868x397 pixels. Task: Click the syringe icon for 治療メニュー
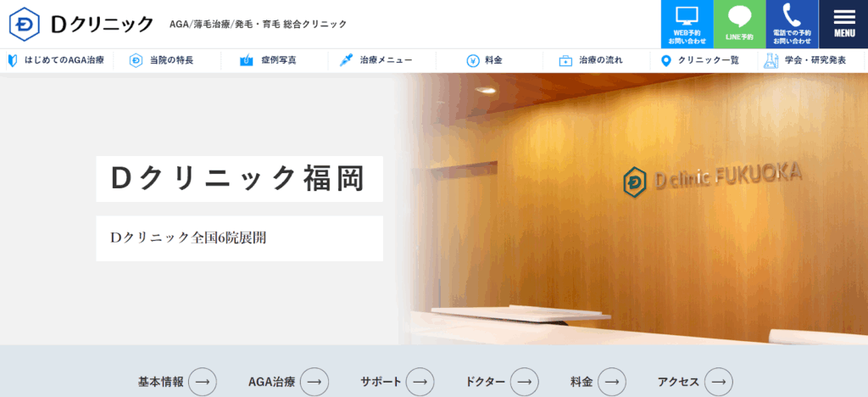coord(346,60)
